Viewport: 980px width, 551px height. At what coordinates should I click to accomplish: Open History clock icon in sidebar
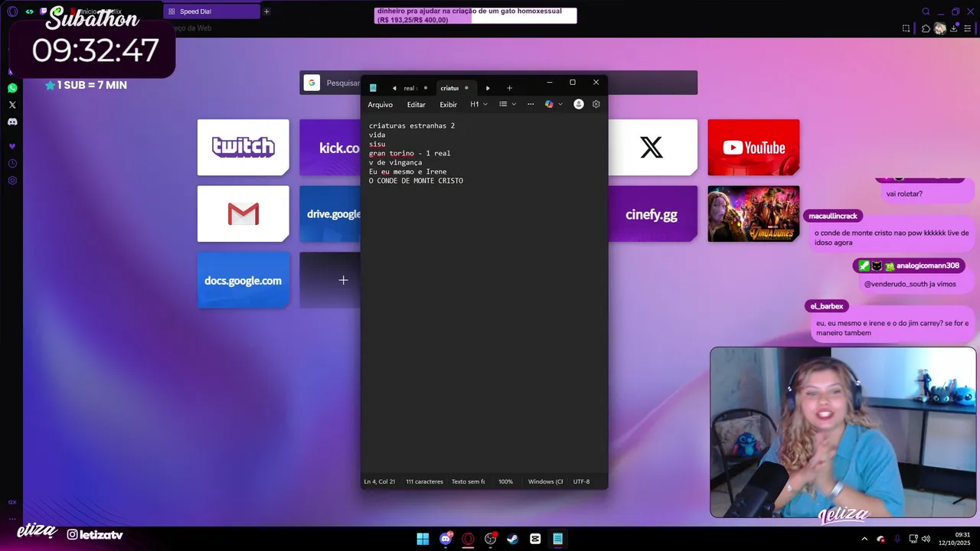point(12,164)
